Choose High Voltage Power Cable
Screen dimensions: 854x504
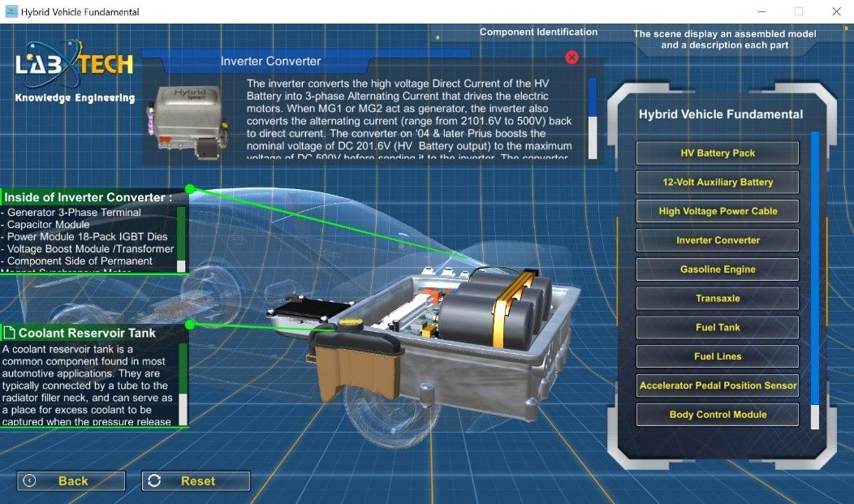click(x=717, y=211)
